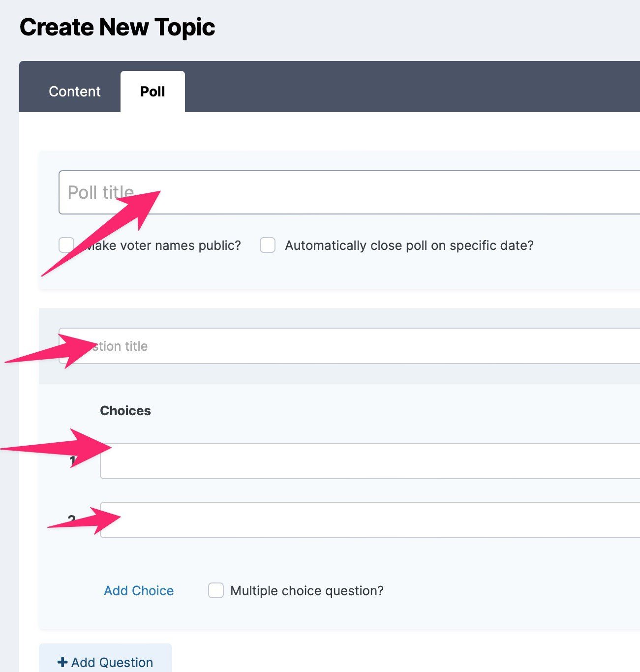This screenshot has width=640, height=672.
Task: Select the Poll tab
Action: (152, 92)
